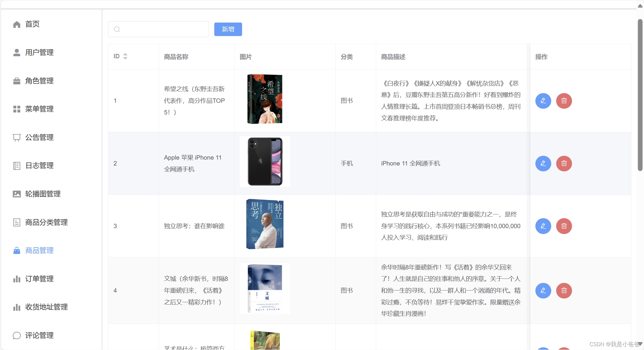Click the search magnifier icon

117,29
